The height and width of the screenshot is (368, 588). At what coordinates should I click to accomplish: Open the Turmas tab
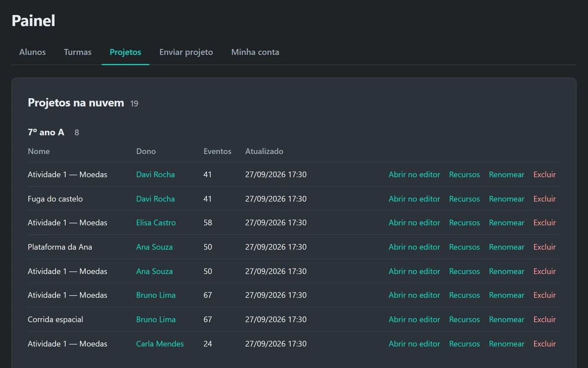pos(78,52)
